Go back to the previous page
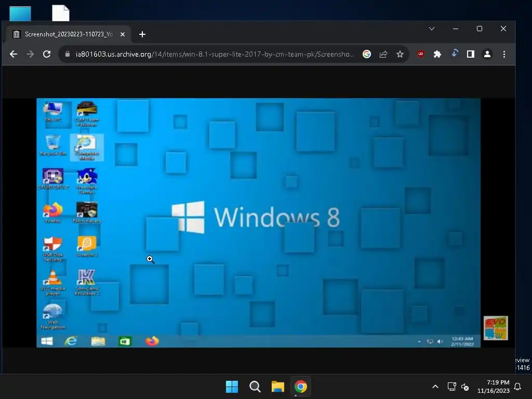The width and height of the screenshot is (532, 399). tap(13, 54)
